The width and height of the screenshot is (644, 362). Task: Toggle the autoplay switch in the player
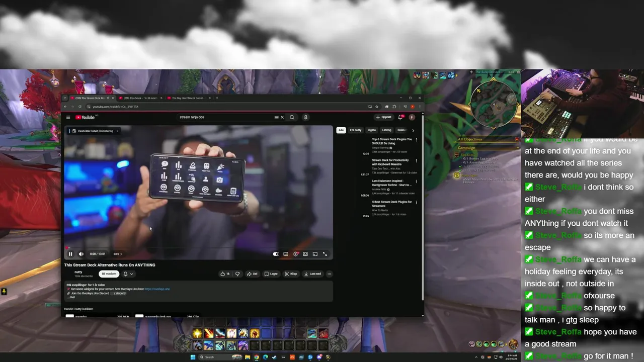276,254
